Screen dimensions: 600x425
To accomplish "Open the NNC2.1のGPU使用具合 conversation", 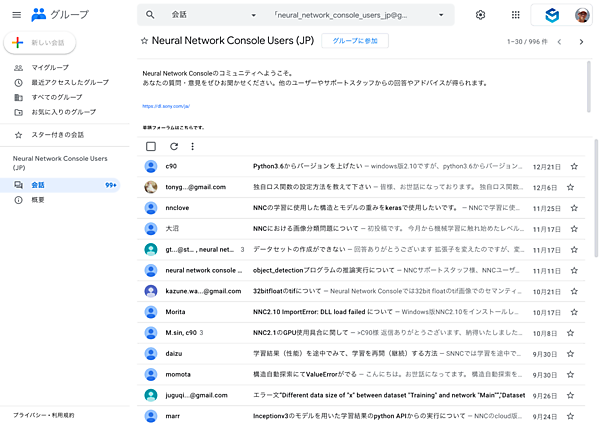I will tap(361, 333).
